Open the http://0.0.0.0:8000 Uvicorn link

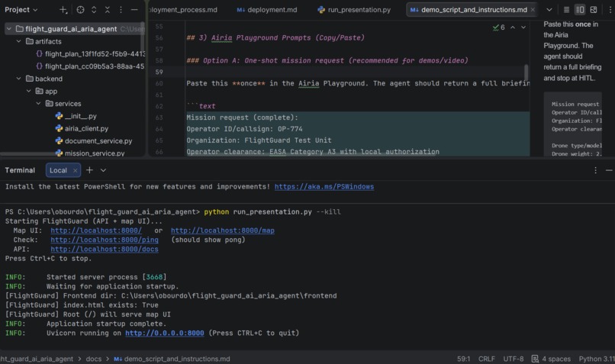164,333
